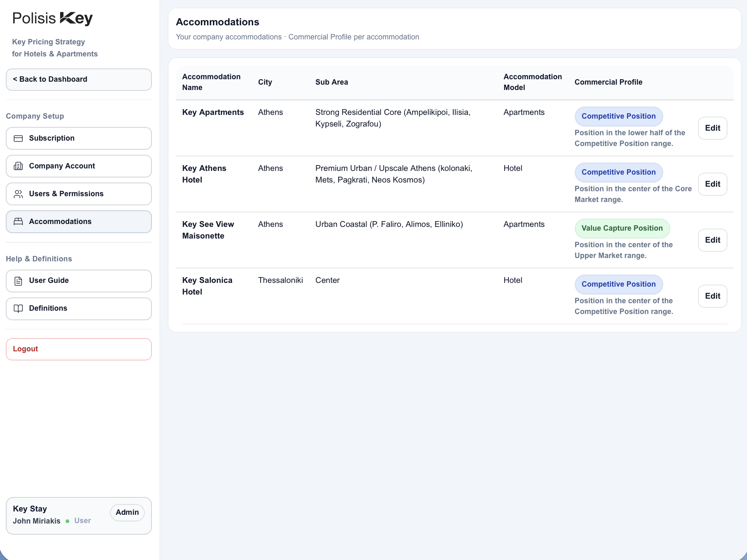The image size is (747, 560).
Task: Edit the Key Salonica Hotel entry
Action: pos(713,296)
